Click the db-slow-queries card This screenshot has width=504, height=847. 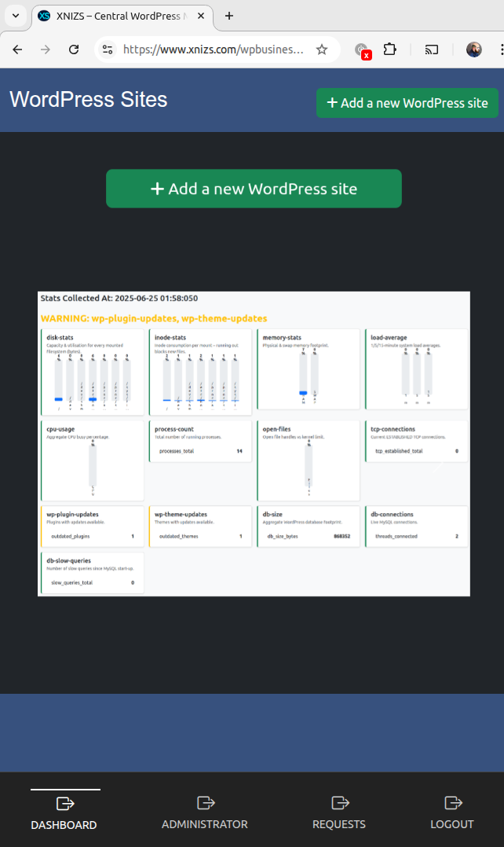(93, 573)
